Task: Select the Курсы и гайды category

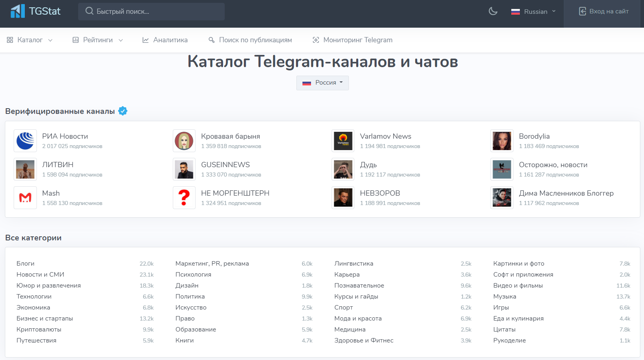Action: point(356,297)
